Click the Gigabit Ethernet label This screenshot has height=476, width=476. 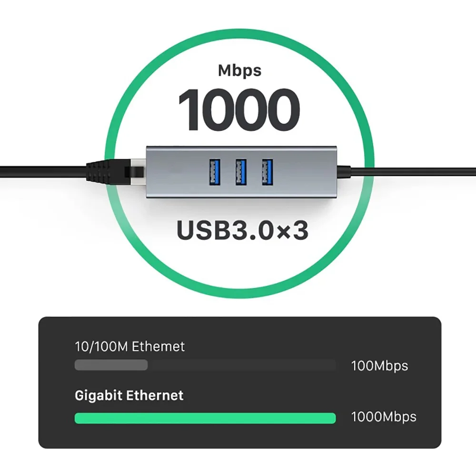tap(129, 396)
